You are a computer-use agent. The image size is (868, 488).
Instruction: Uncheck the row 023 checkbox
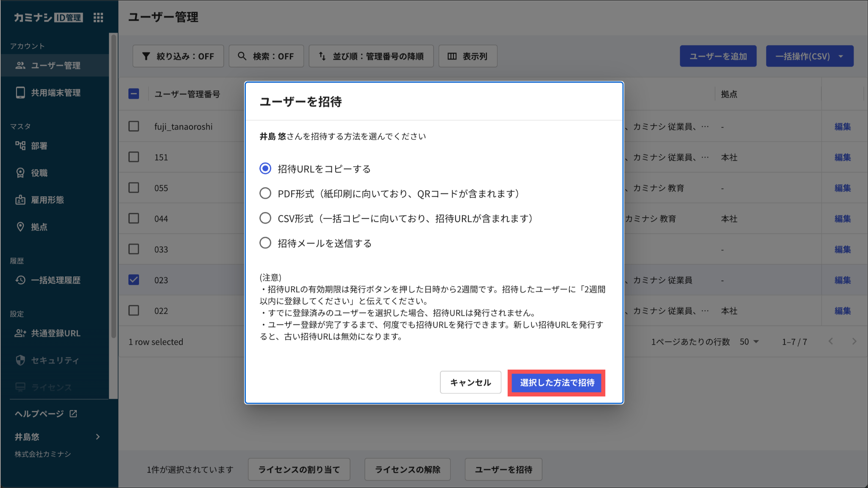[x=134, y=280]
